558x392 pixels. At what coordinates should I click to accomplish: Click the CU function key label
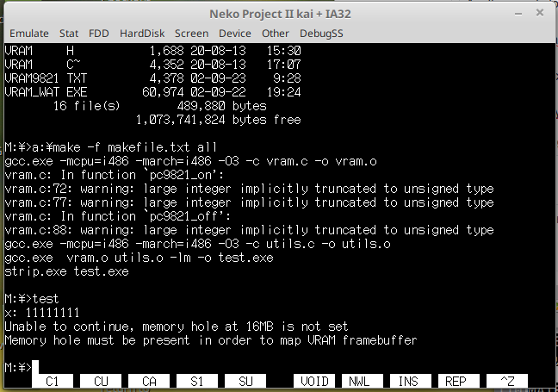(101, 380)
